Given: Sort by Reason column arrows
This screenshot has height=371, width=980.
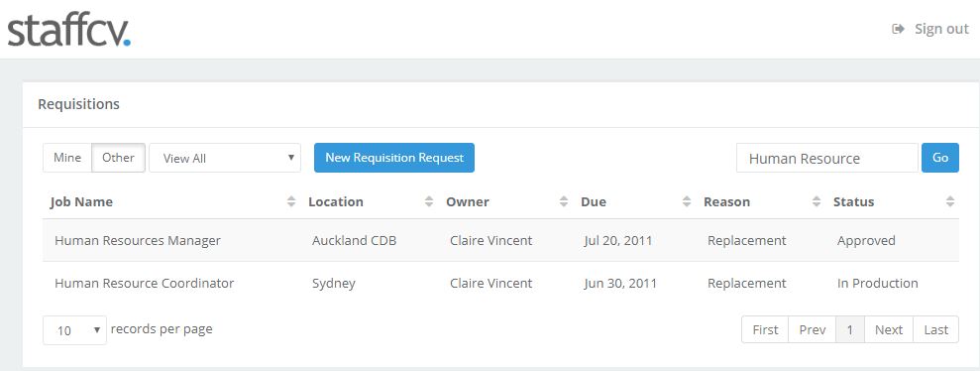Looking at the screenshot, I should coord(817,201).
